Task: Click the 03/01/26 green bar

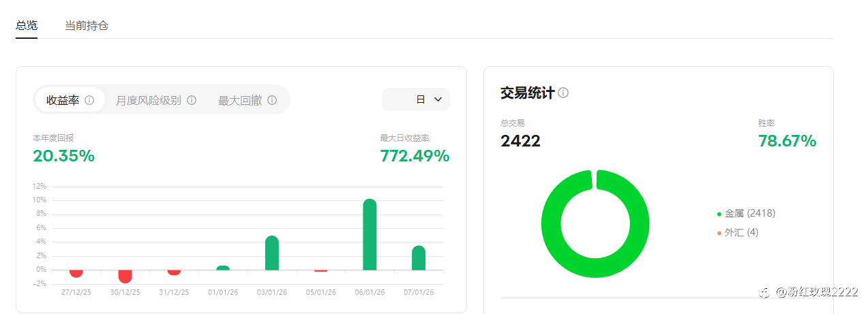Action: [272, 253]
